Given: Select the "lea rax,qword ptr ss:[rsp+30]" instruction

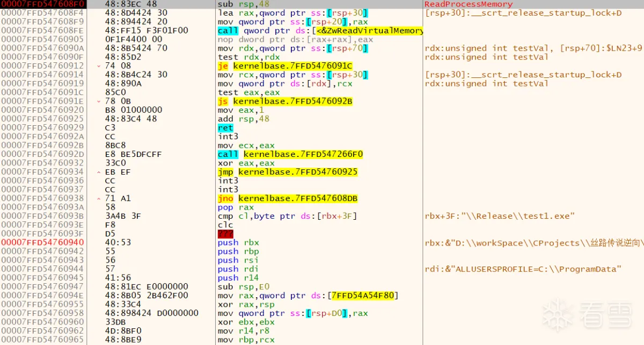Looking at the screenshot, I should click(x=293, y=13).
